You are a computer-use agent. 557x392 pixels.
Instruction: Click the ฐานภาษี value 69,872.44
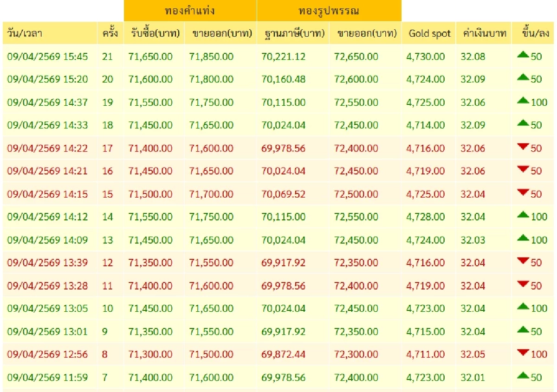tap(283, 355)
